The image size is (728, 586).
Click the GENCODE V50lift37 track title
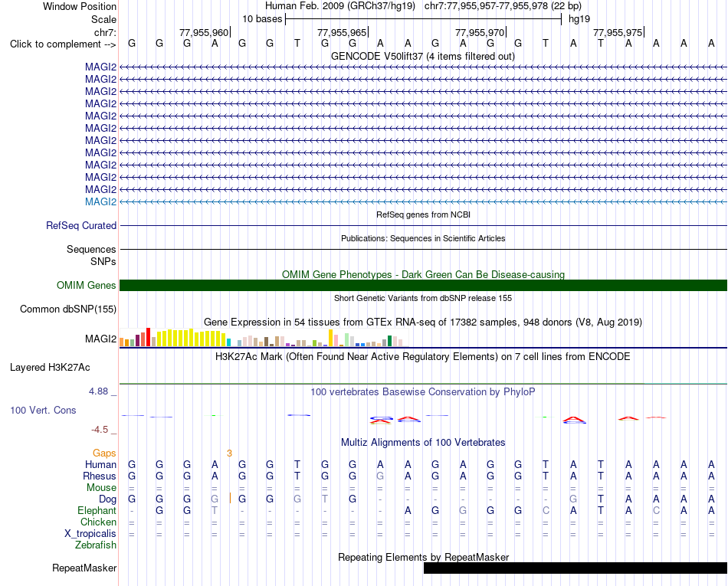pyautogui.click(x=423, y=57)
